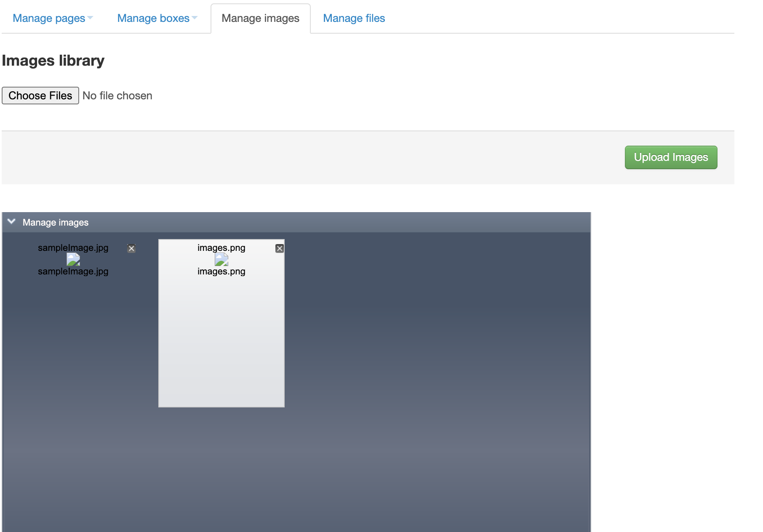Image resolution: width=763 pixels, height=532 pixels.
Task: Click the broken image icon for images.png
Action: coord(221,260)
